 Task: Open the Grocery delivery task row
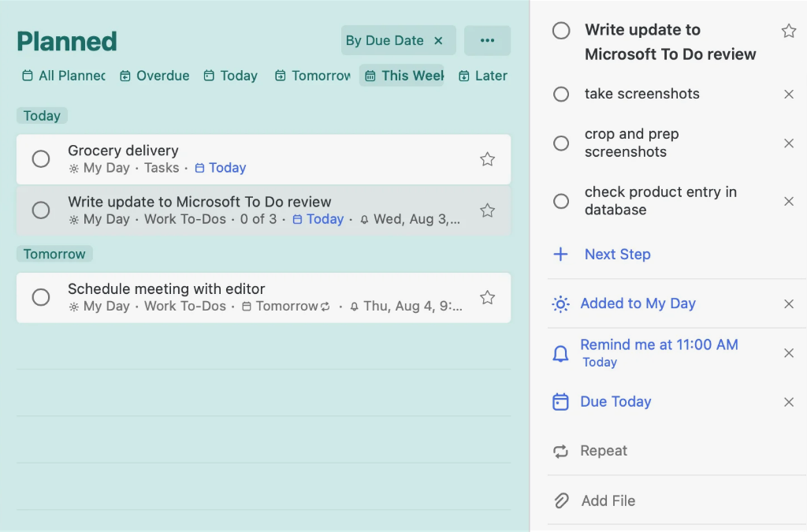[263, 159]
